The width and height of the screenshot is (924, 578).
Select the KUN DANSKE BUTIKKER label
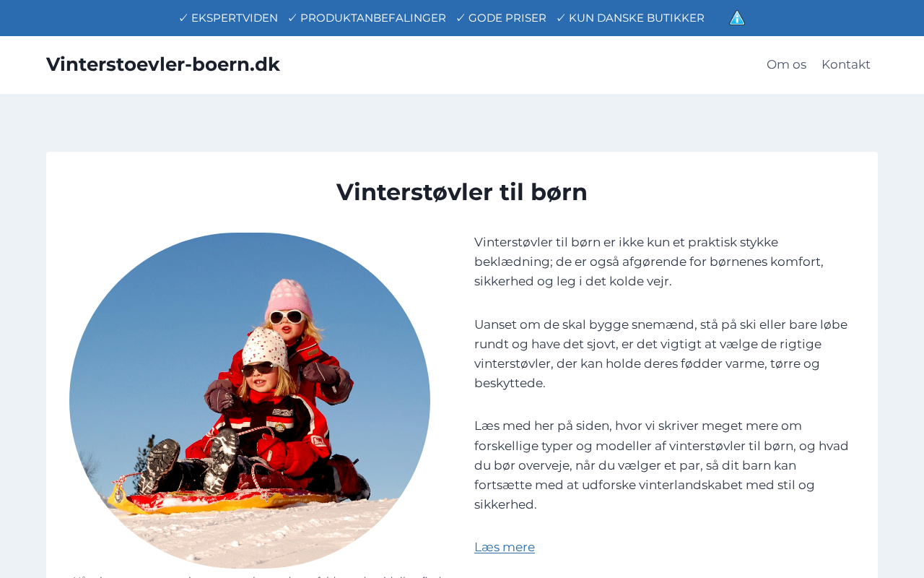[x=637, y=18]
